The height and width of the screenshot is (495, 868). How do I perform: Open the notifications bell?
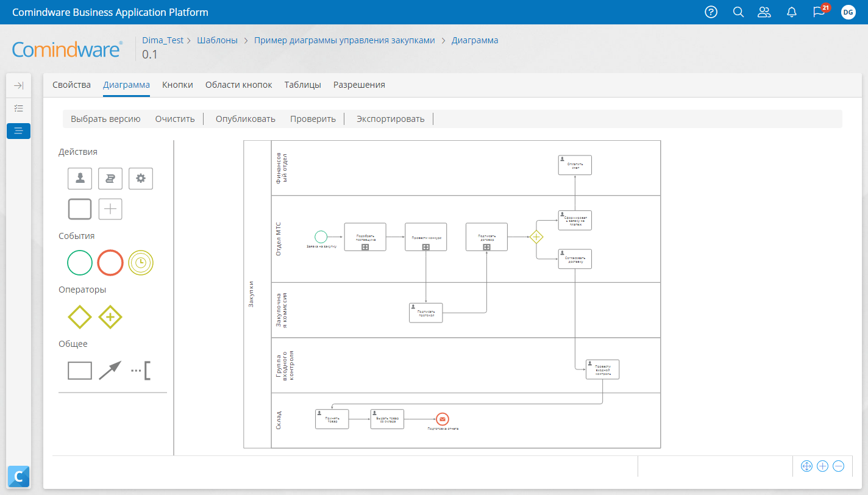(792, 12)
